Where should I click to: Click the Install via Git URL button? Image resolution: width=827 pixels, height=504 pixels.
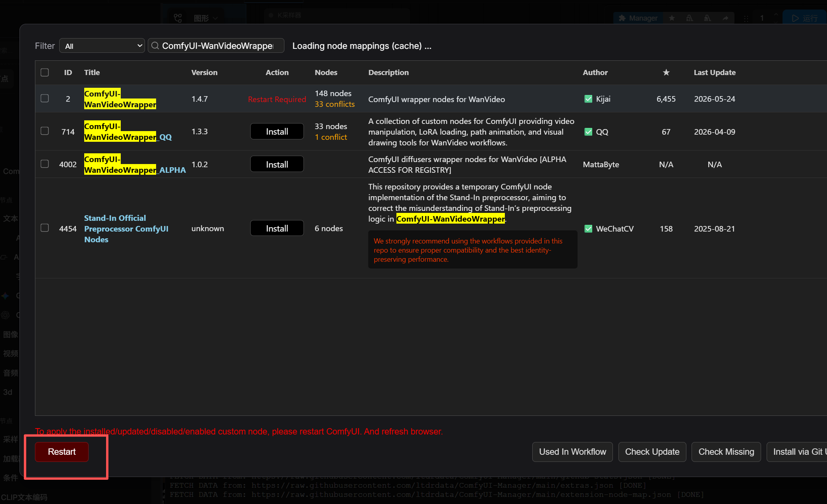(797, 452)
